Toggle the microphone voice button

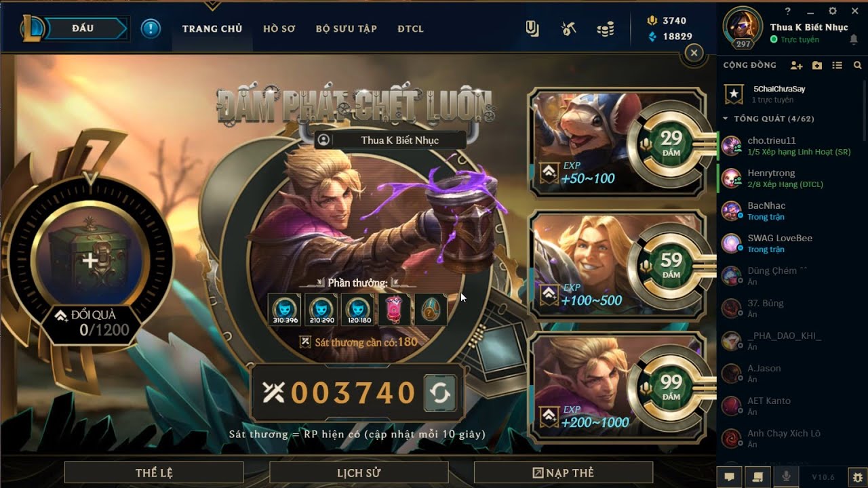coord(787,476)
